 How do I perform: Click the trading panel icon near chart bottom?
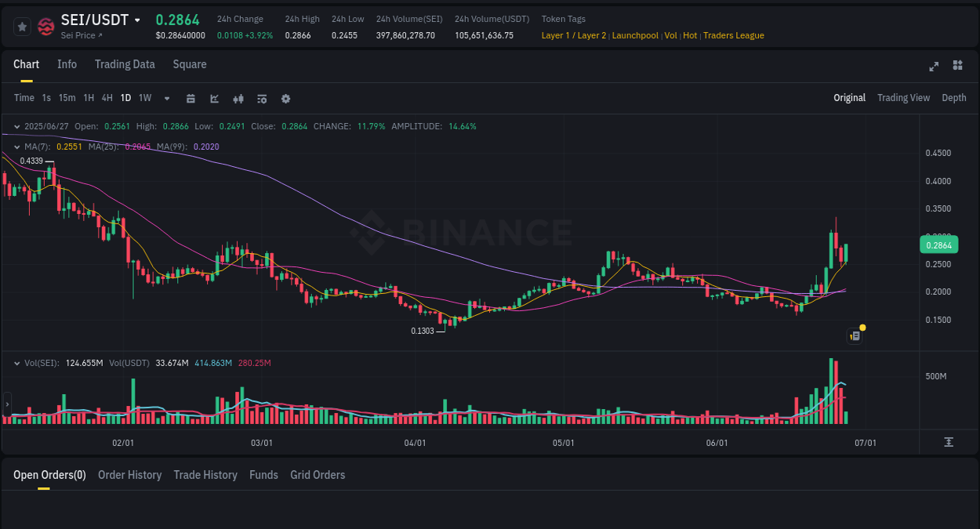coord(855,335)
